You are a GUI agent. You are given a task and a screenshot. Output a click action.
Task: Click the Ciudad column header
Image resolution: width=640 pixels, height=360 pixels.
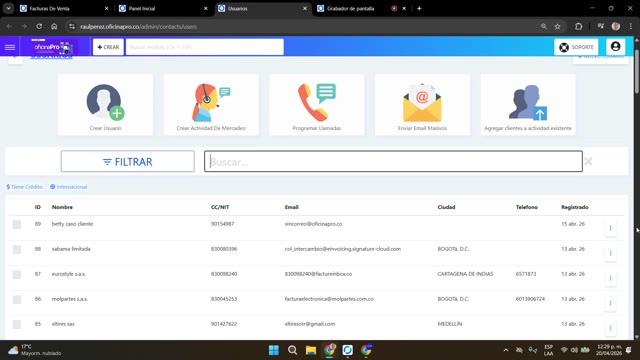[446, 207]
